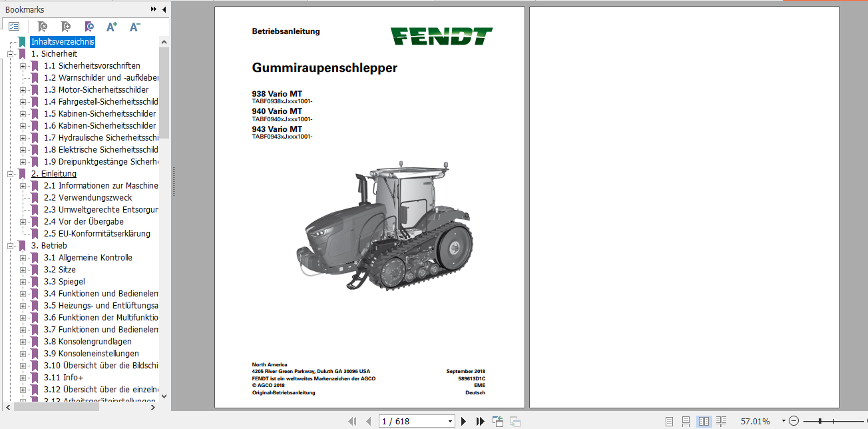Click the FENDT logo on the cover page

(441, 36)
